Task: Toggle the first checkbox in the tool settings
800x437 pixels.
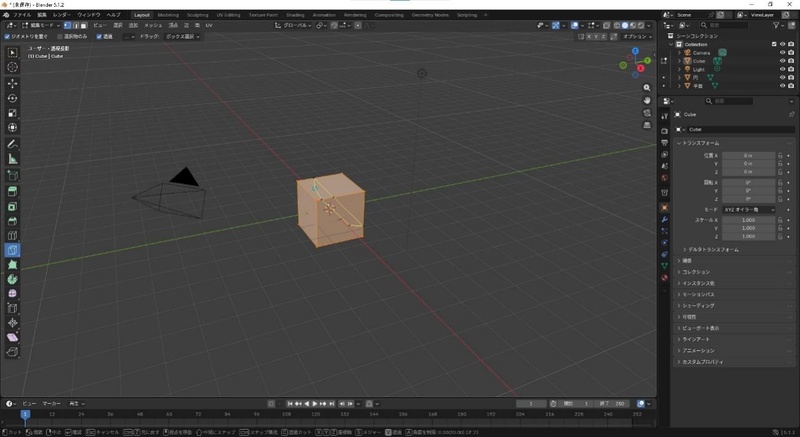Action: [7, 37]
